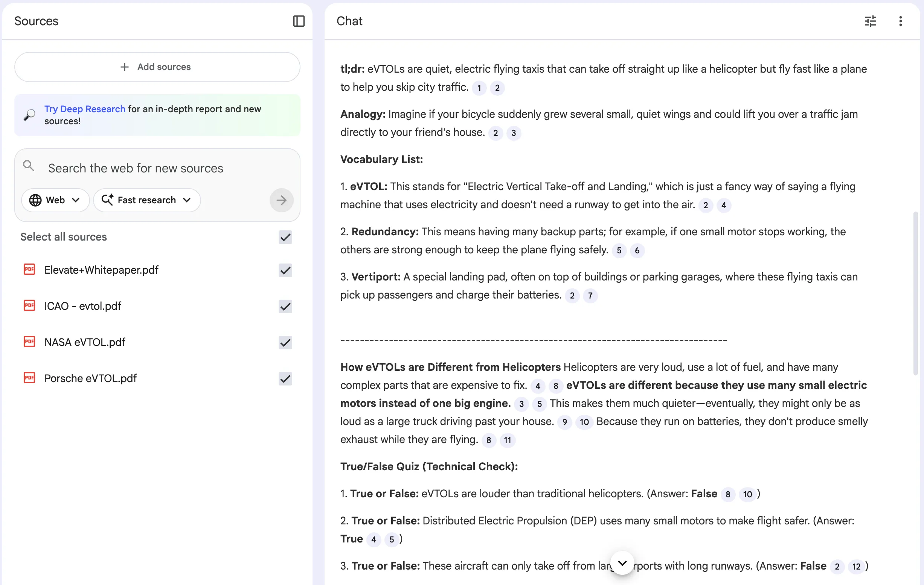This screenshot has width=924, height=585.
Task: Open the three-dot chat options menu
Action: point(901,21)
